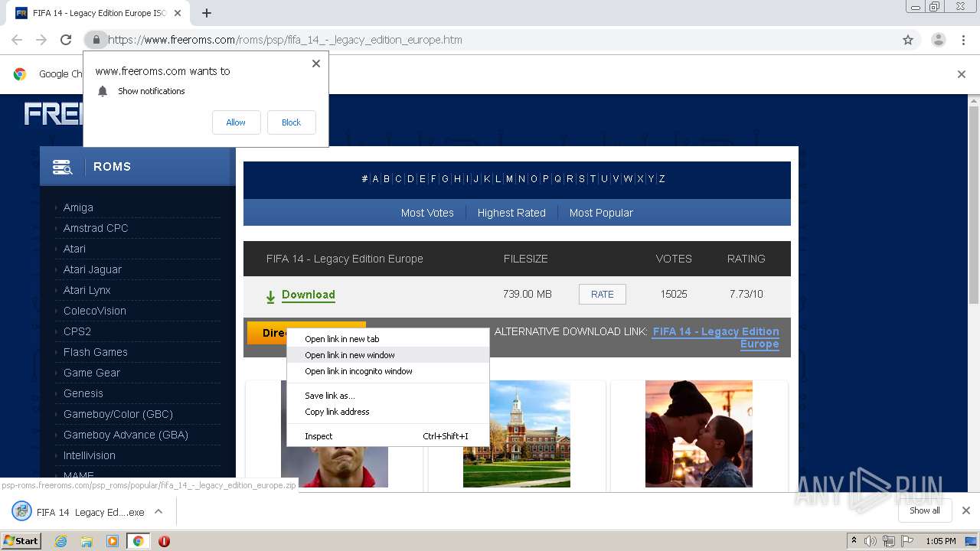Launch the media player taskbar icon
The image size is (980, 551).
113,541
